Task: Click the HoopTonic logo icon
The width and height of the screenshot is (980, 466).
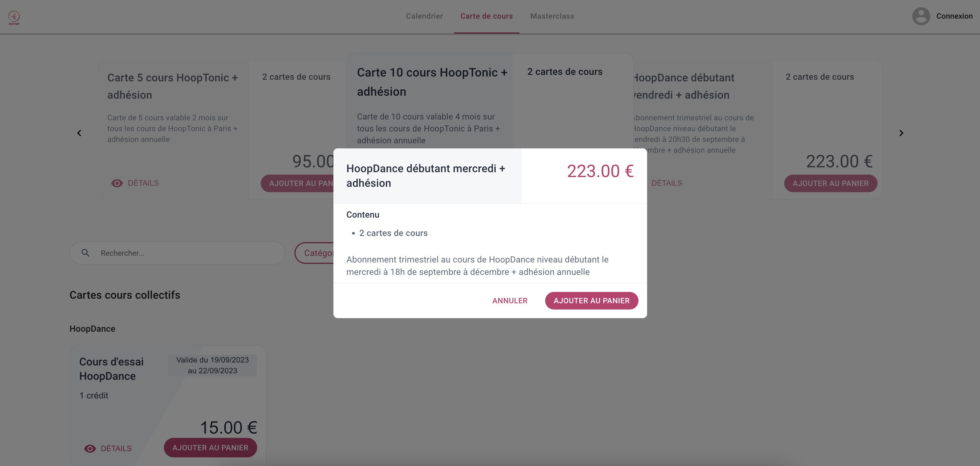Action: [14, 17]
